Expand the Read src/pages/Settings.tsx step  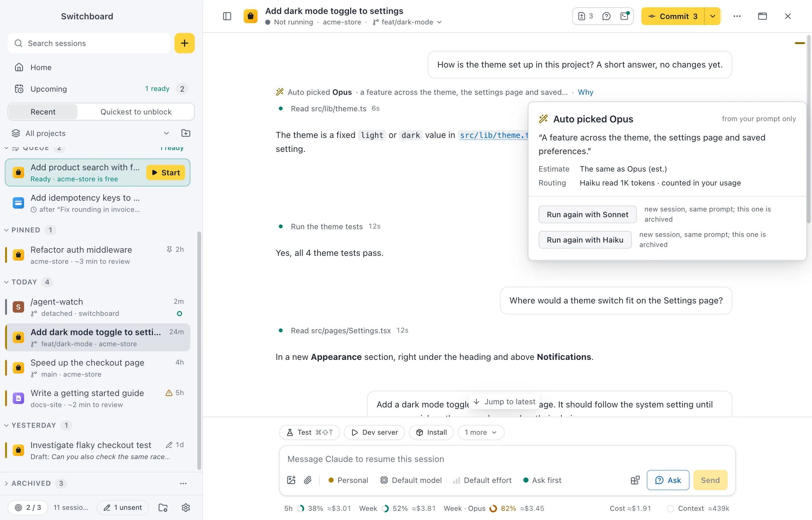click(x=343, y=330)
